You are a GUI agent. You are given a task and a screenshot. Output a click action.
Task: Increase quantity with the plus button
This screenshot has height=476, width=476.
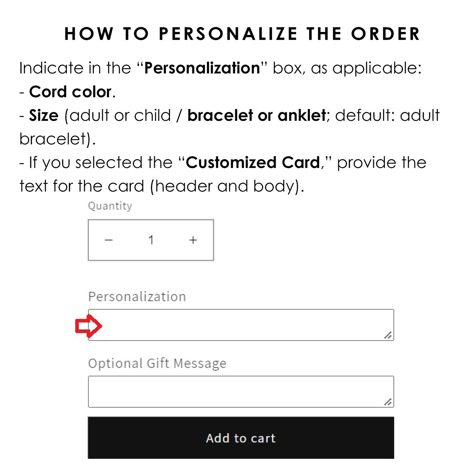[x=193, y=240]
